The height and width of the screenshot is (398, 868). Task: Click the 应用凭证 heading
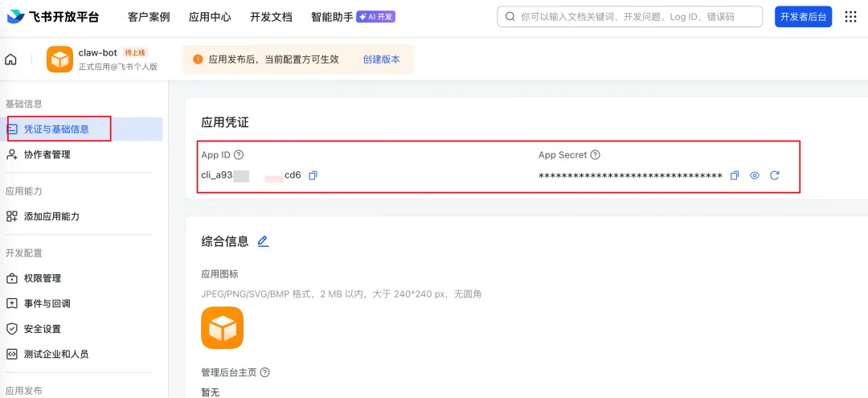[x=225, y=123]
